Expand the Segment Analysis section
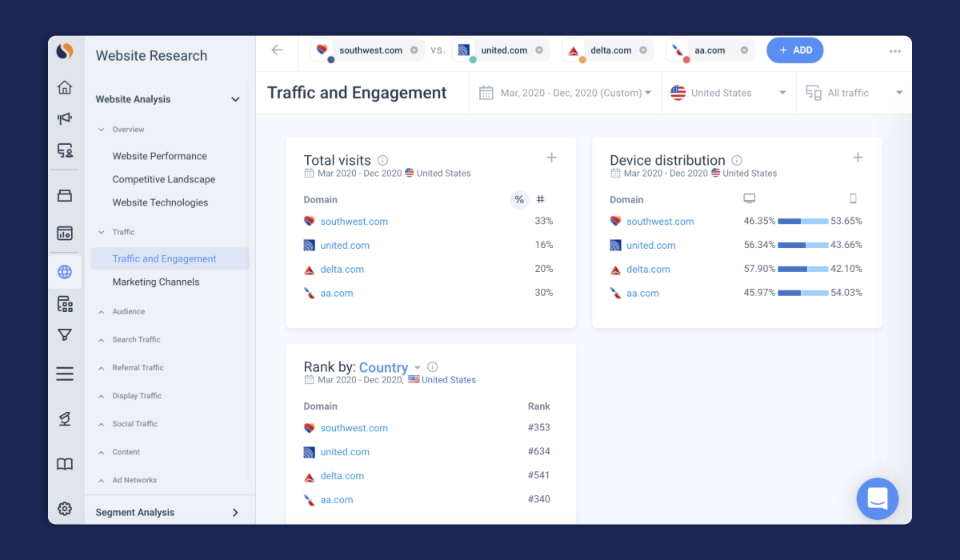Image resolution: width=960 pixels, height=560 pixels. 235,512
